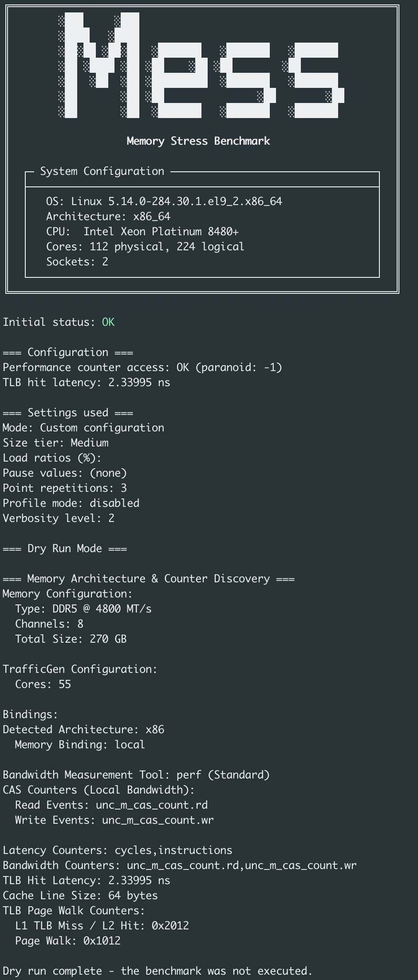Select the 'Memory Stress Benchmark' subtitle
This screenshot has height=980, width=418.
click(x=198, y=141)
